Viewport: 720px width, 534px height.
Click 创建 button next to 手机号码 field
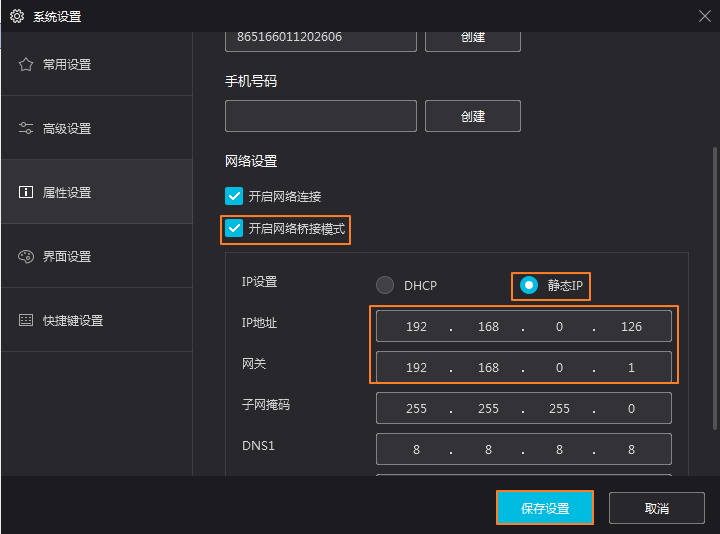pos(473,116)
